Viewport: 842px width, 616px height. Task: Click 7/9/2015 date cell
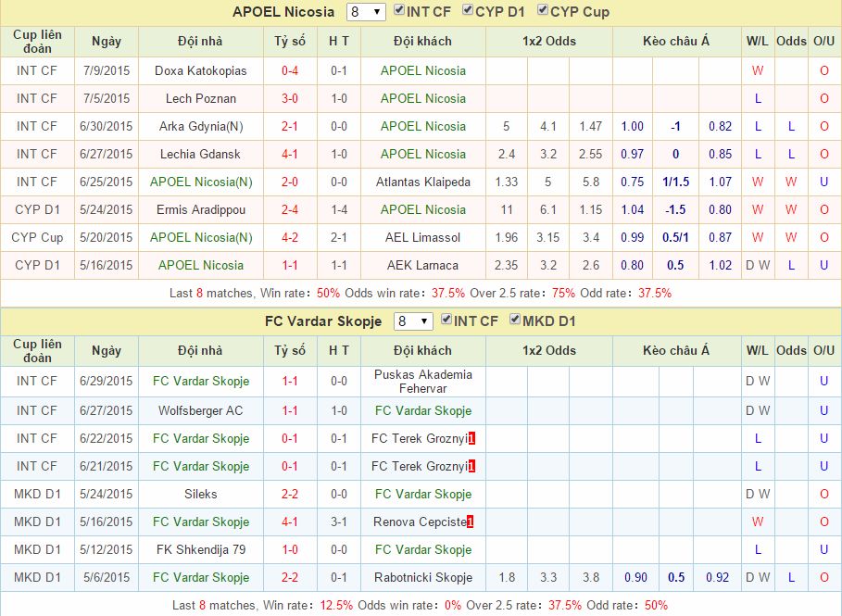pos(107,71)
